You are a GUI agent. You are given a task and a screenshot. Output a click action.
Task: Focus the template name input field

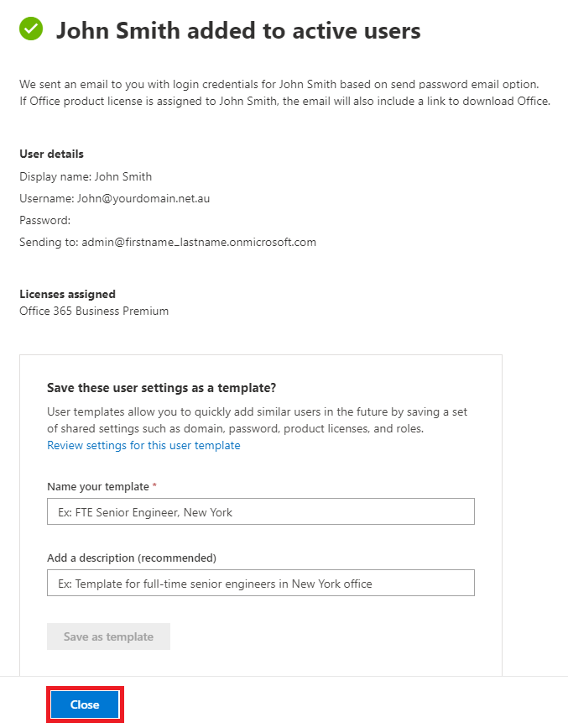pyautogui.click(x=261, y=511)
